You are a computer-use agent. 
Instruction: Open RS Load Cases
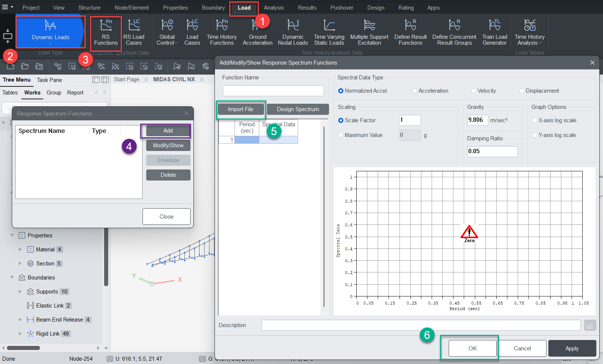pos(134,32)
